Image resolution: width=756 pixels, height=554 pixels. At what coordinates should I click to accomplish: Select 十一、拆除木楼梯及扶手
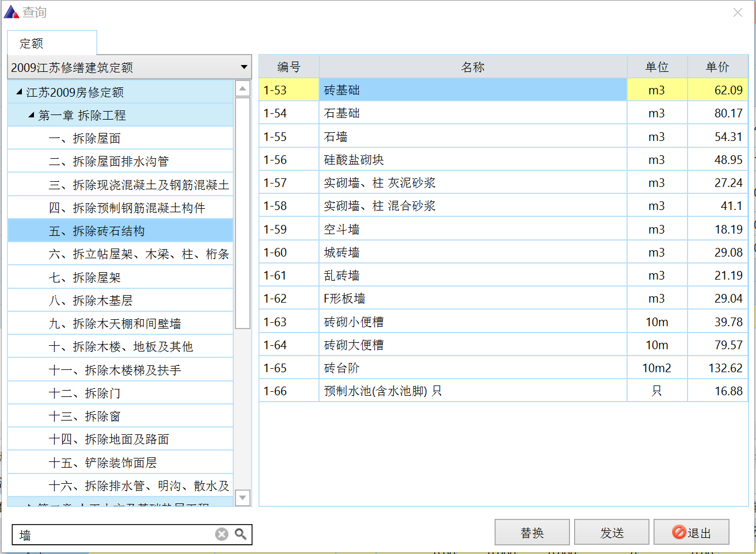120,370
